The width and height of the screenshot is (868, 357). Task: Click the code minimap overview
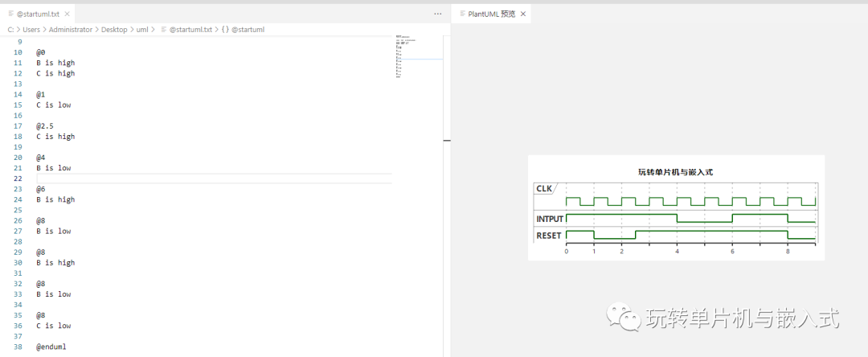pyautogui.click(x=419, y=57)
